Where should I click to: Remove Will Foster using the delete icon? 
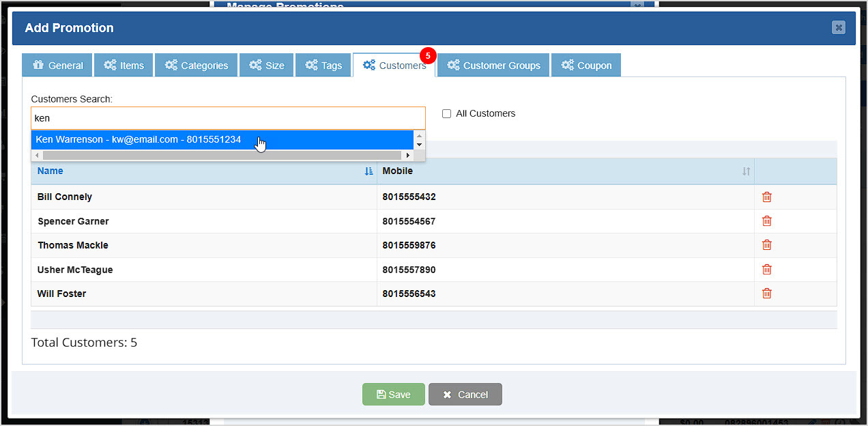point(766,293)
